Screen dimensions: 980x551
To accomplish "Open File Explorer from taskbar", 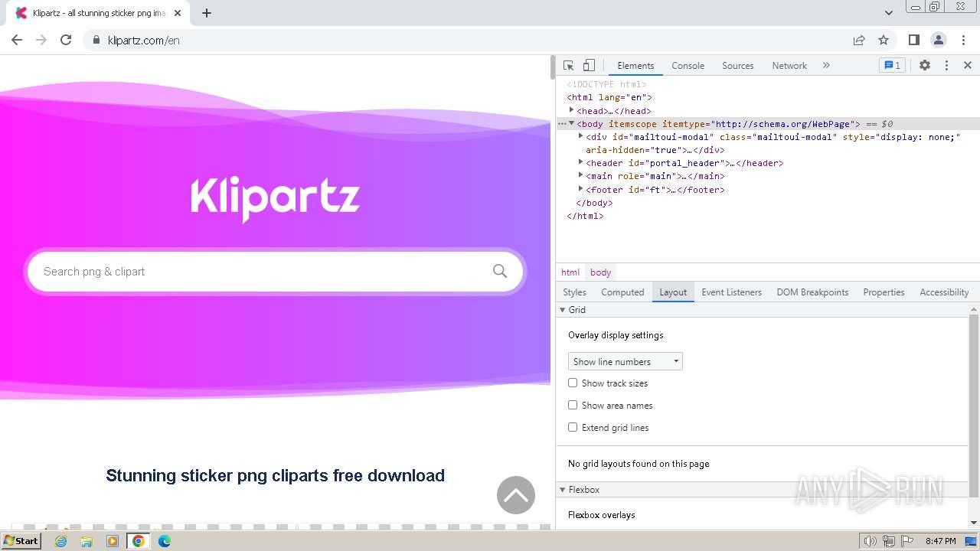I will click(x=87, y=541).
